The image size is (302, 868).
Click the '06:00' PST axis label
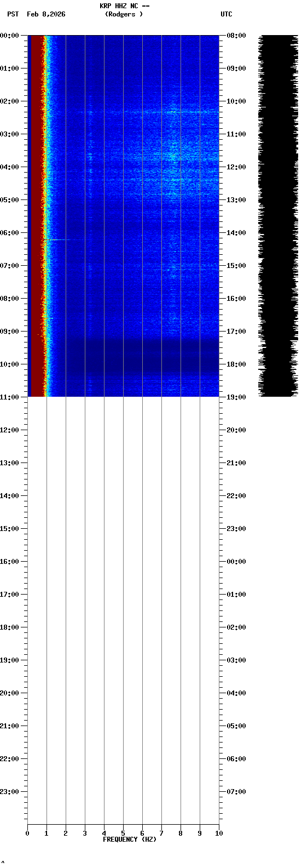coord(9,233)
